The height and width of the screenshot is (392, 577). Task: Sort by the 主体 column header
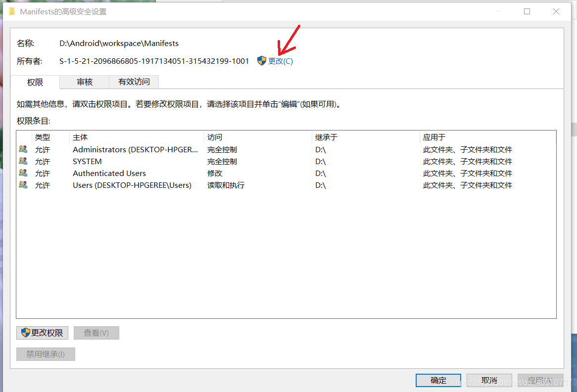coord(137,137)
